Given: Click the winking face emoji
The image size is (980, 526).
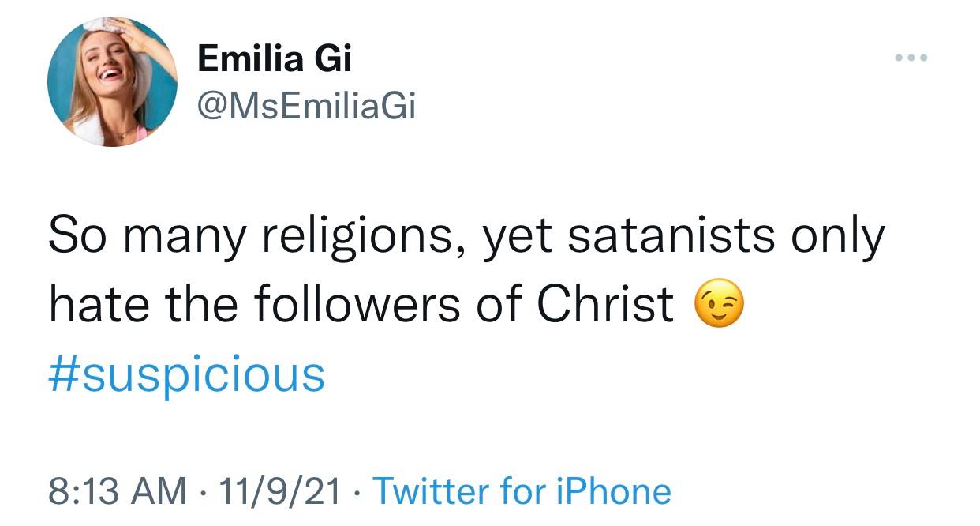Looking at the screenshot, I should click(718, 306).
